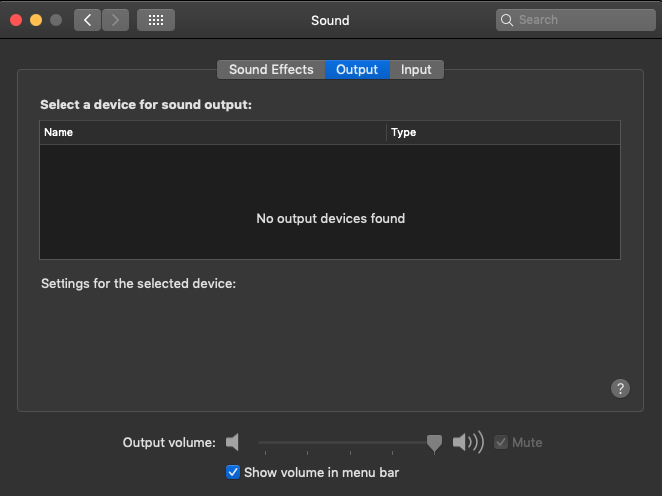Screen dimensions: 662x496
Task: Go back with the left chevron button
Action: [x=87, y=20]
